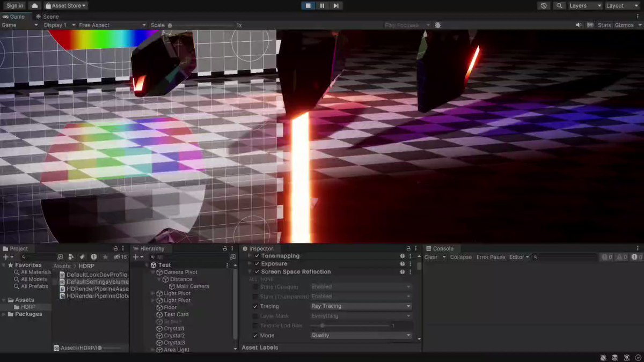Open the Asset Store menu
The image size is (644, 362).
pyautogui.click(x=65, y=5)
